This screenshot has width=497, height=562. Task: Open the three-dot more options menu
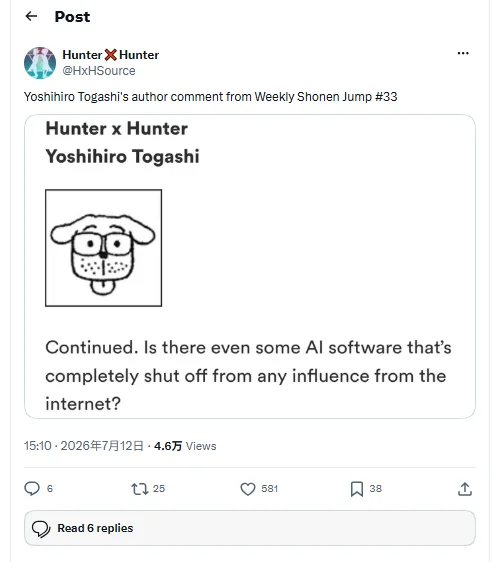463,53
